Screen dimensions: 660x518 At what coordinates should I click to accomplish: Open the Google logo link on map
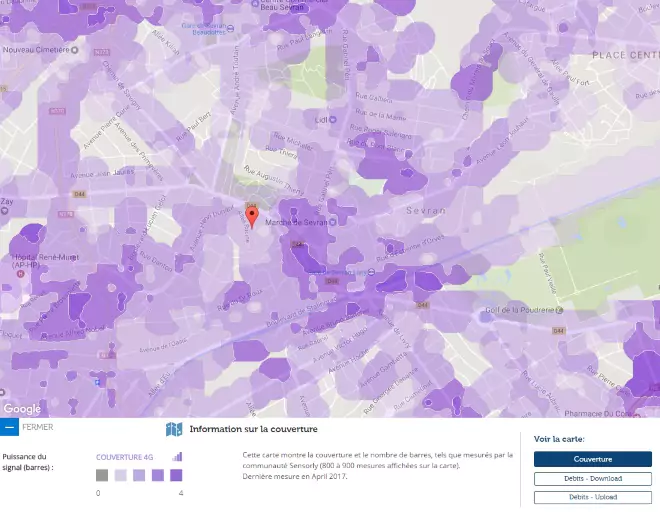22,409
